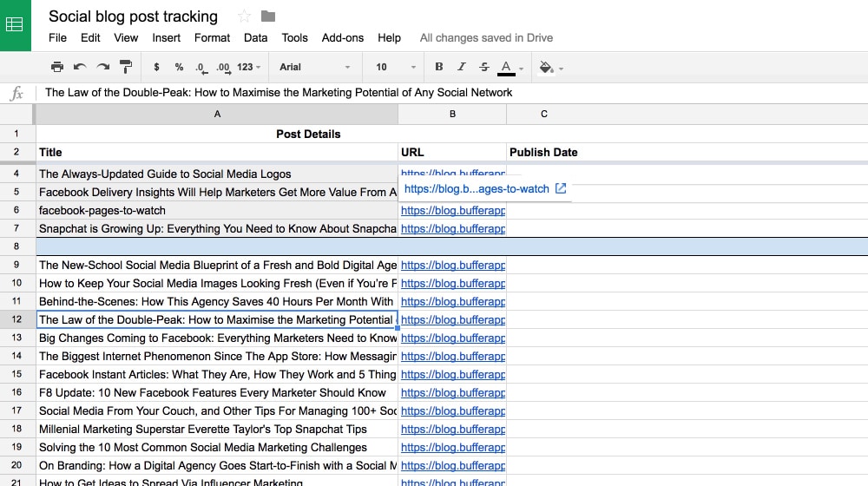Open the Add-ons menu
Screen dimensions: 868x486
coord(343,37)
